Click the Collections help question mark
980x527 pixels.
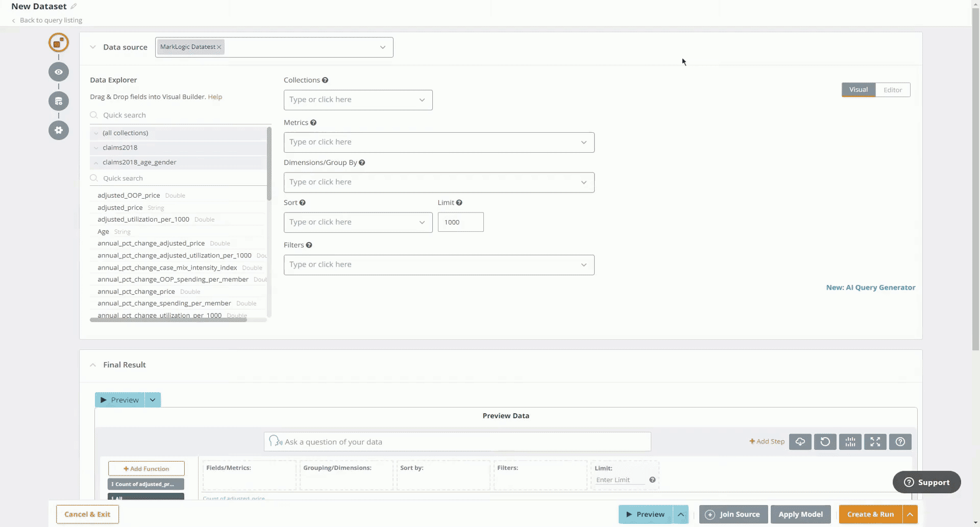pos(325,80)
